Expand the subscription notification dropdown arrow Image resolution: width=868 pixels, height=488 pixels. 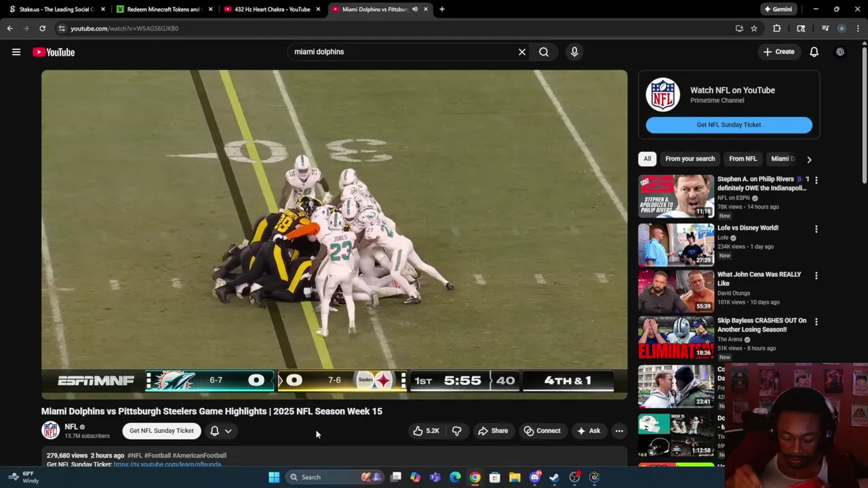(229, 431)
